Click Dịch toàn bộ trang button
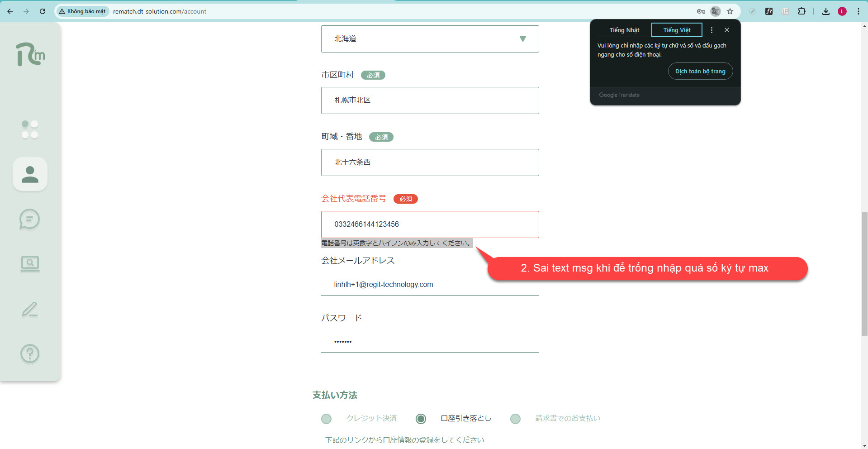Viewport: 868px width, 449px height. 700,71
